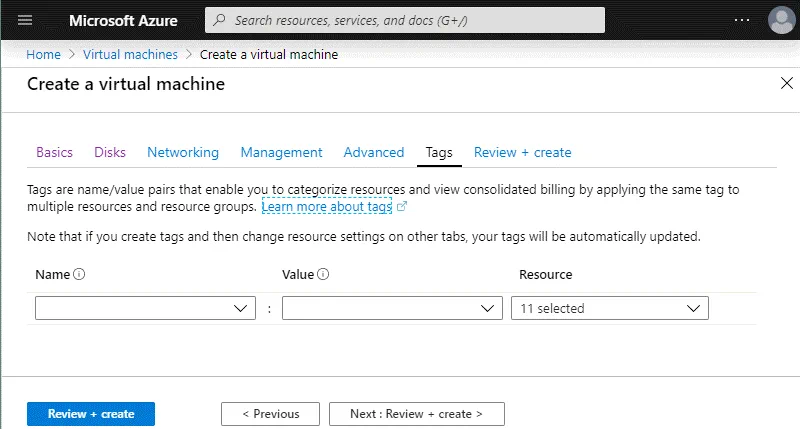The width and height of the screenshot is (800, 429).
Task: Switch to the Networking tab
Action: coord(183,152)
